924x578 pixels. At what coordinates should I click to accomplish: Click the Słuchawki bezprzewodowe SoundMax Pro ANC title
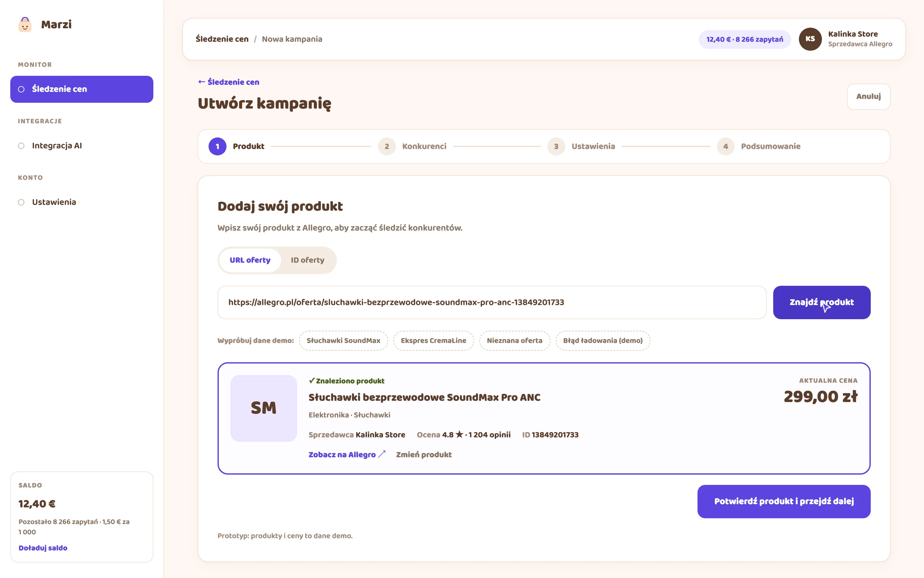coord(424,398)
